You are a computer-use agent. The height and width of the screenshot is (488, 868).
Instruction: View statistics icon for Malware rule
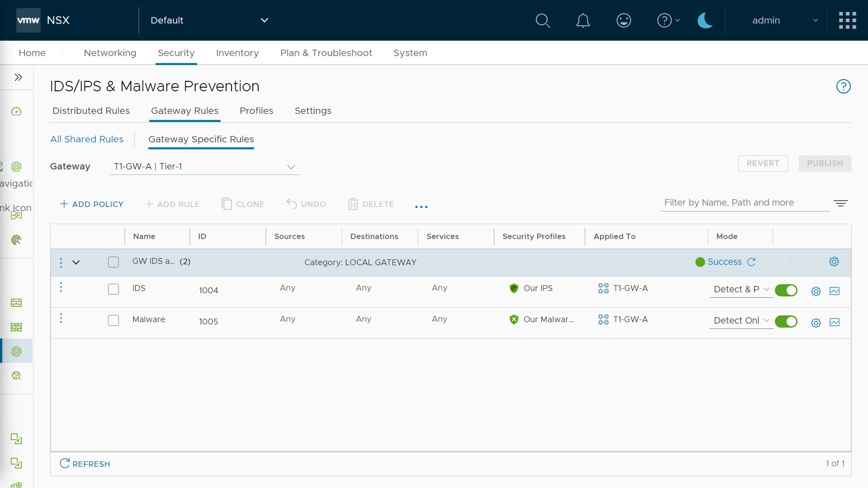835,322
